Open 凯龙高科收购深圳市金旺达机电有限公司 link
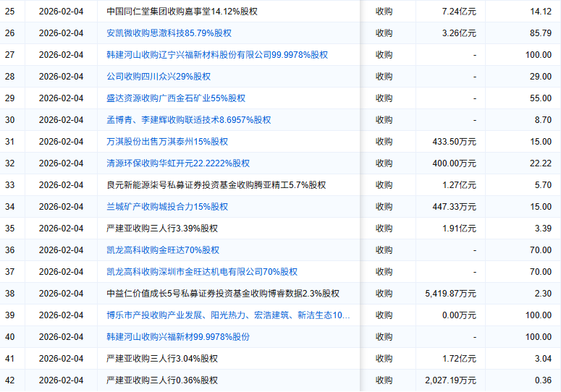This screenshot has height=392, width=561. 202,272
